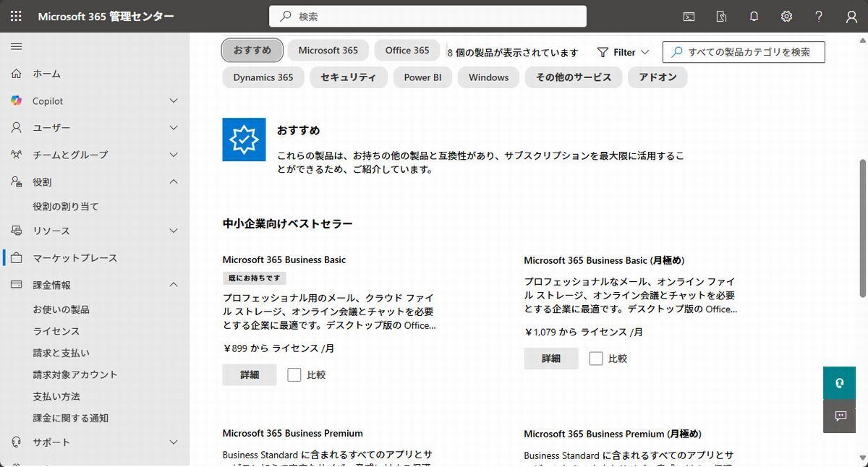Expand the Copilot menu chevron
This screenshot has height=467, width=868.
click(x=174, y=100)
